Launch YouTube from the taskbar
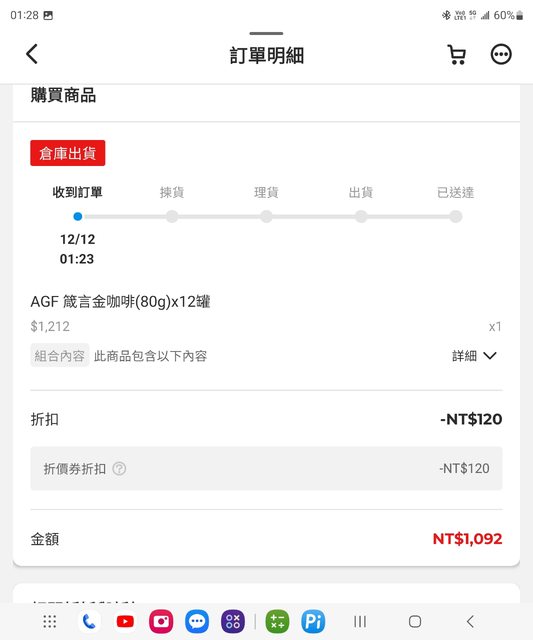Image resolution: width=533 pixels, height=640 pixels. 125,622
